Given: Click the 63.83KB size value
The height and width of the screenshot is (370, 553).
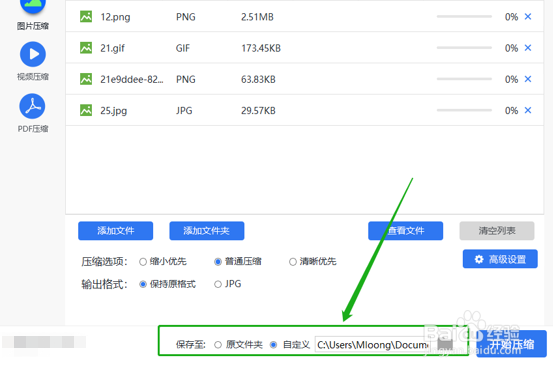Looking at the screenshot, I should [258, 79].
